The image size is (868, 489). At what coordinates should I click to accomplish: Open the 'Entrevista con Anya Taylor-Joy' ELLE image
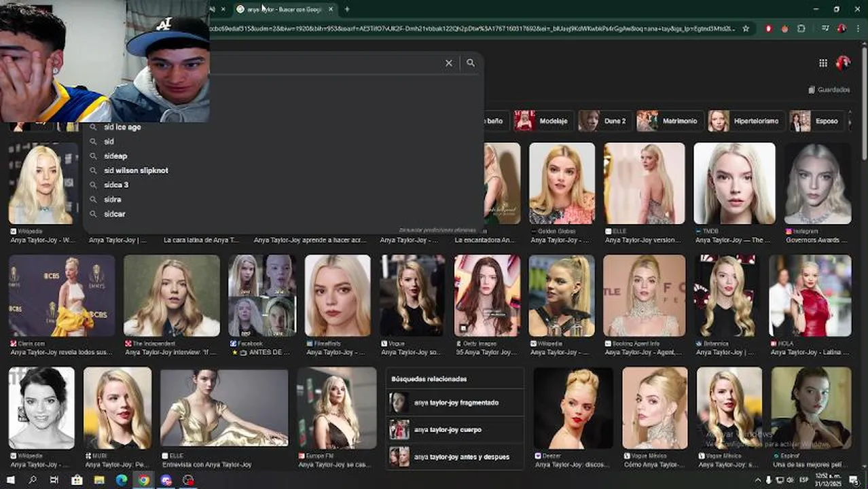pos(224,407)
